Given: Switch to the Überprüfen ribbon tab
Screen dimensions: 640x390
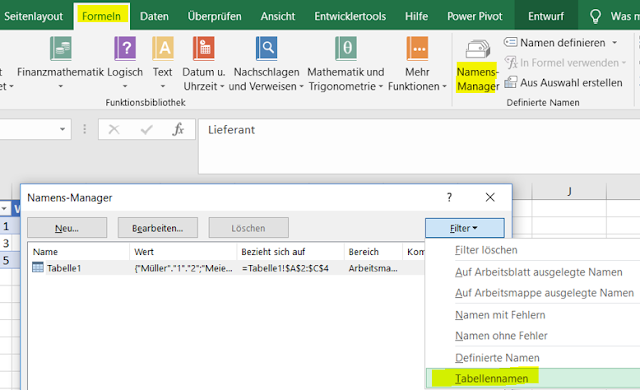Looking at the screenshot, I should [x=214, y=16].
